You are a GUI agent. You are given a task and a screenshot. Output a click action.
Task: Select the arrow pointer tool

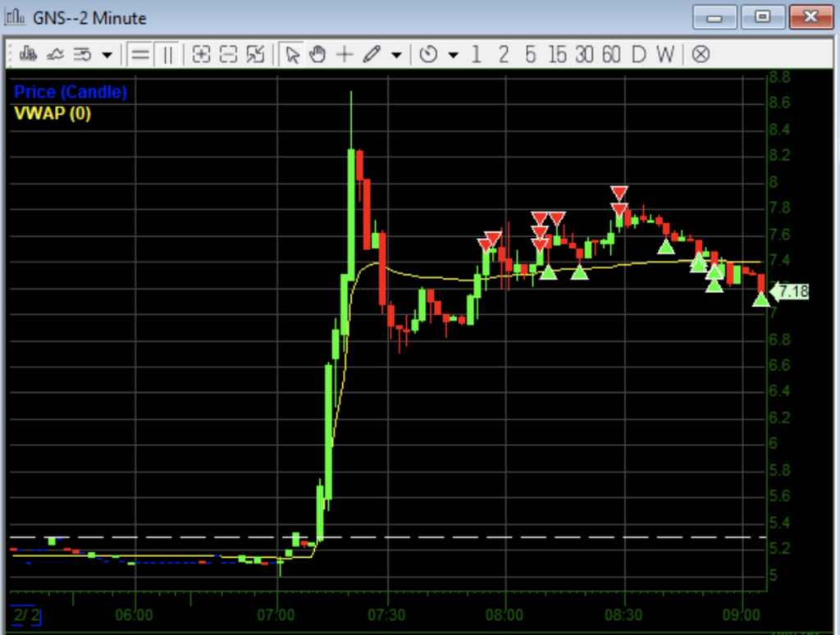pyautogui.click(x=292, y=54)
